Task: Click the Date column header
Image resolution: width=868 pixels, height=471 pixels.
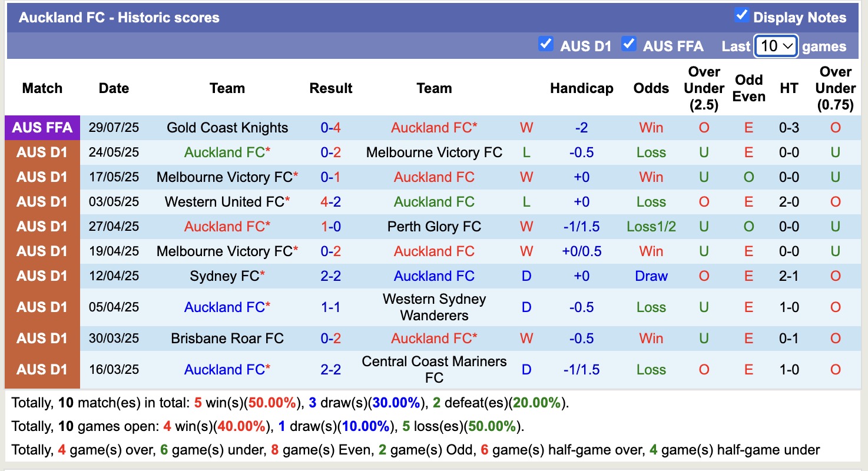Action: coord(113,88)
